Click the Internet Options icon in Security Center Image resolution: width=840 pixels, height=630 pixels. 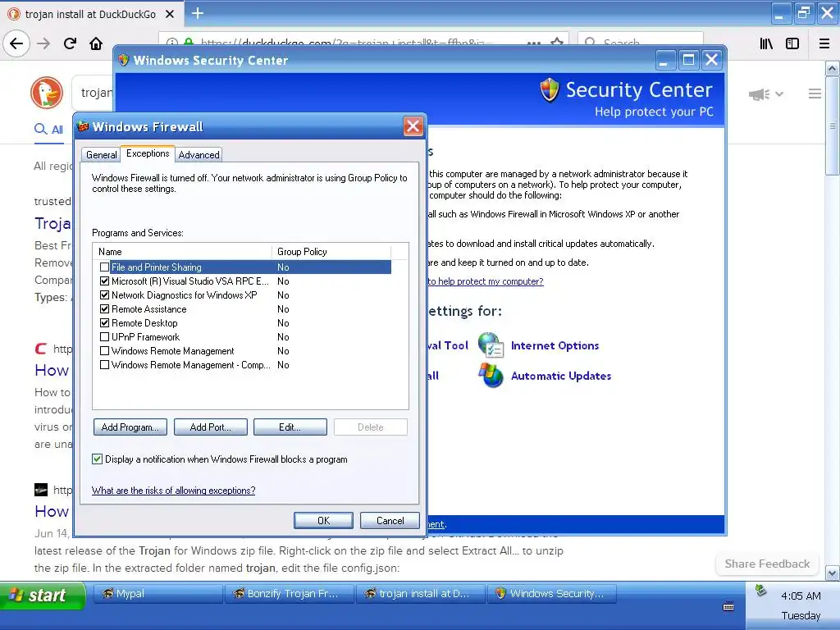coord(491,345)
